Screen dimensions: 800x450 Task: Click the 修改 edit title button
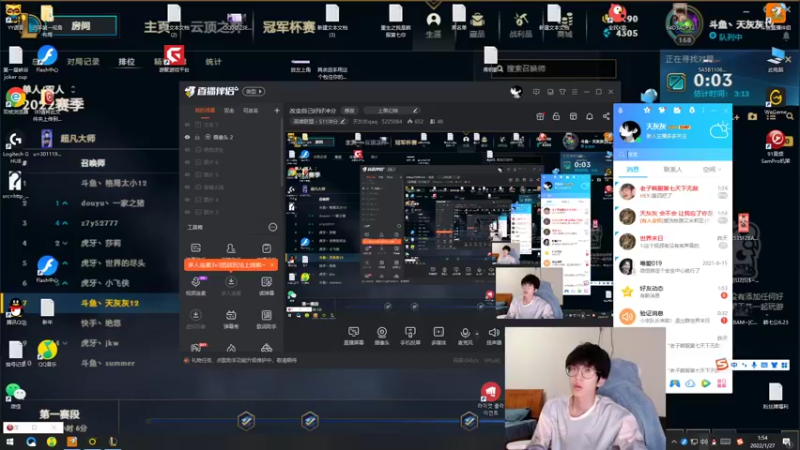coord(349,110)
